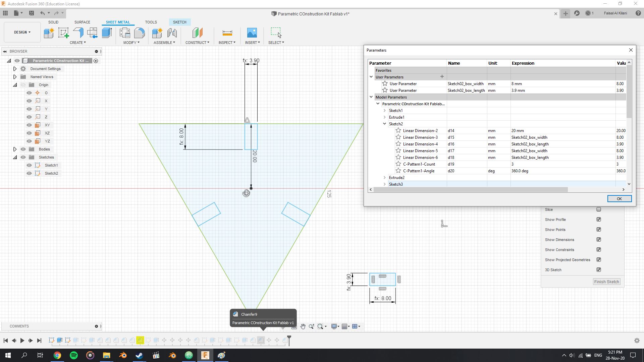Screen dimensions: 644x362
Task: Open the Construct menu
Action: click(197, 43)
